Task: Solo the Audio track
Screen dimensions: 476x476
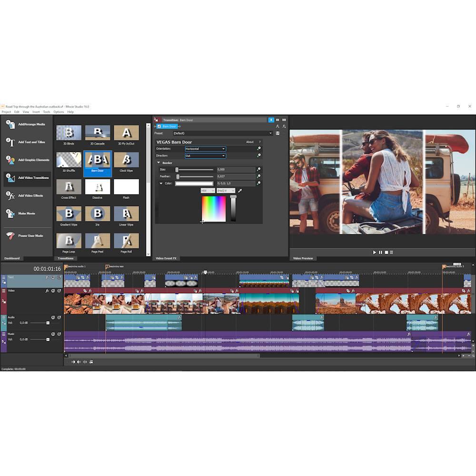Action: click(x=59, y=317)
